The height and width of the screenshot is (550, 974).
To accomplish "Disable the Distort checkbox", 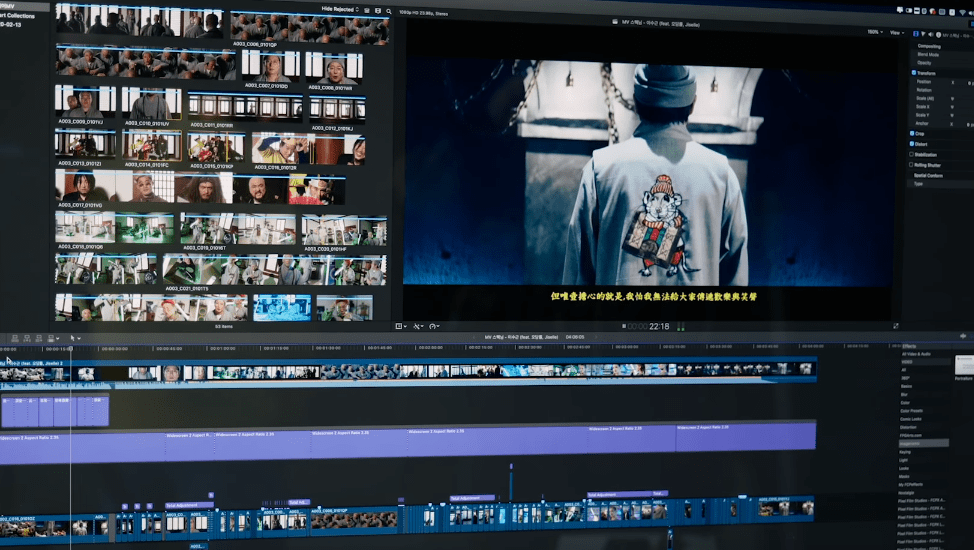I will coord(912,144).
